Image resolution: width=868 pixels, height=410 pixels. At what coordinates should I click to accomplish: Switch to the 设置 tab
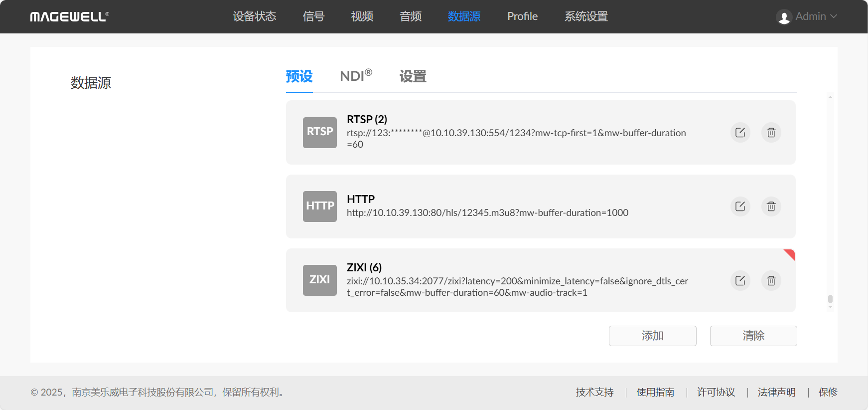pyautogui.click(x=413, y=76)
